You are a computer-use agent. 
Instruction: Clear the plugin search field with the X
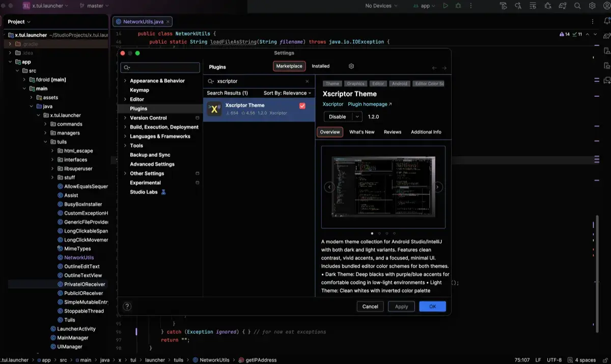(x=307, y=81)
